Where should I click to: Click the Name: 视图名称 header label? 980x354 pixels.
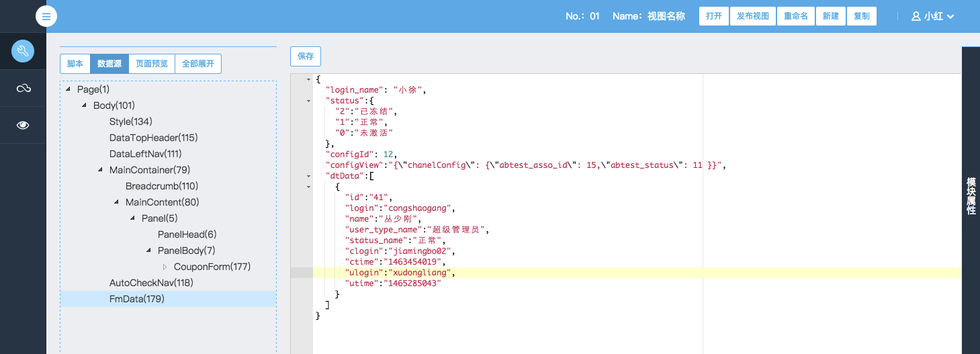[649, 16]
